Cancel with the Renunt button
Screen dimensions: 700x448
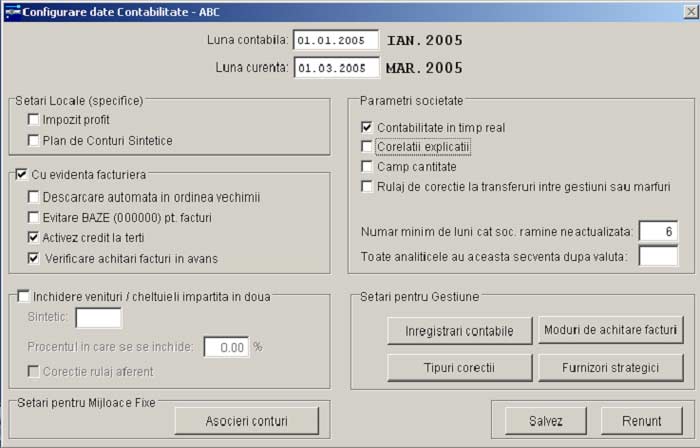coord(642,421)
